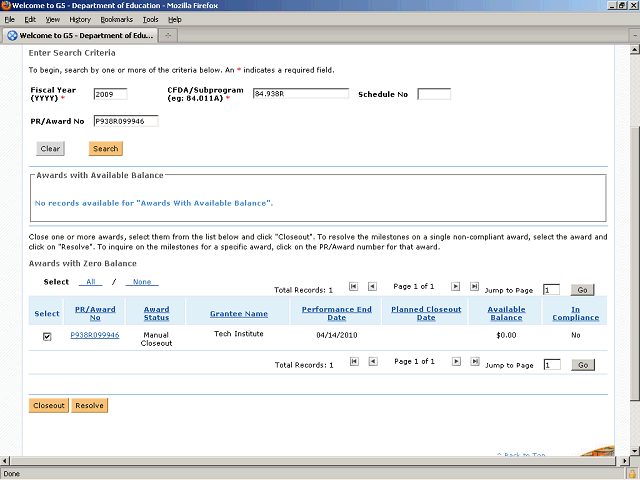Viewport: 640px width, 480px height.
Task: Sort by Planned Closeout Date header
Action: click(x=426, y=313)
